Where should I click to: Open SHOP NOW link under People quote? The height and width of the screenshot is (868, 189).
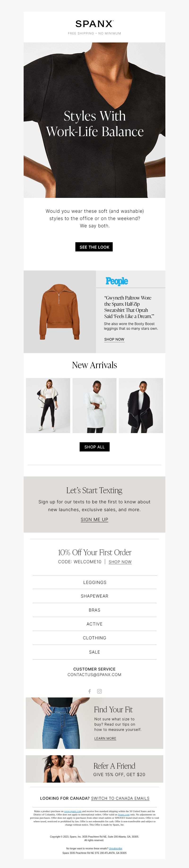point(114,339)
